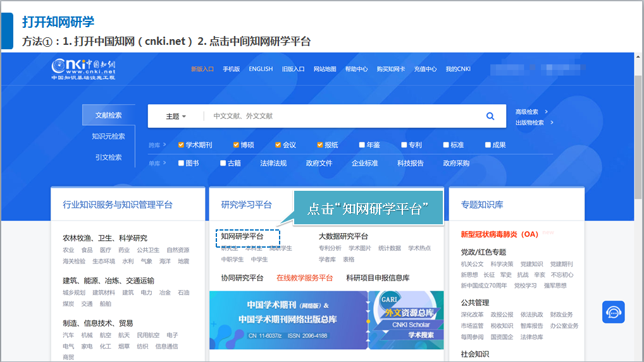Open 协同研究平台 link
This screenshot has width=644, height=362.
[x=242, y=278]
